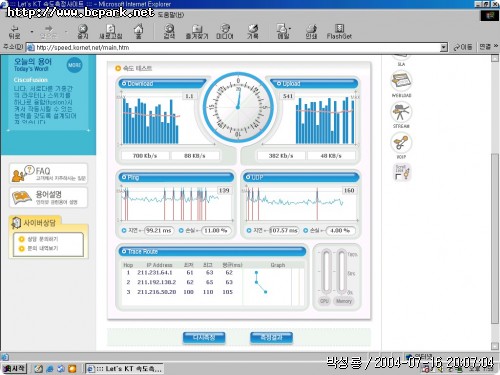Click the 측정결과 results button
The image size is (500, 375).
point(271,338)
